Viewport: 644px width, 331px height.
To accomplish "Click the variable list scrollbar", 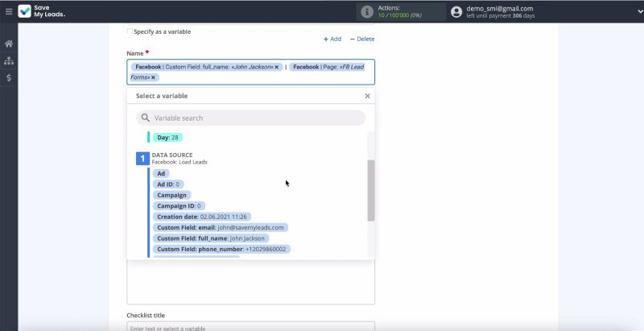I will 370,189.
